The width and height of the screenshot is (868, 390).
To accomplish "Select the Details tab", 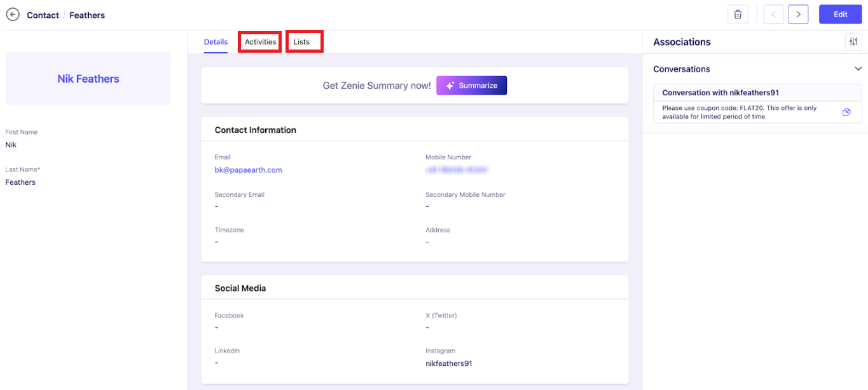I will coord(216,42).
